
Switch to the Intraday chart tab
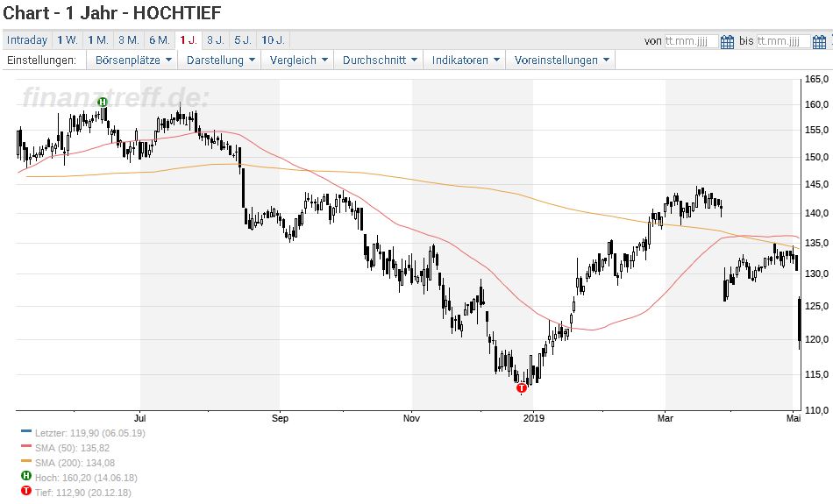(27, 39)
